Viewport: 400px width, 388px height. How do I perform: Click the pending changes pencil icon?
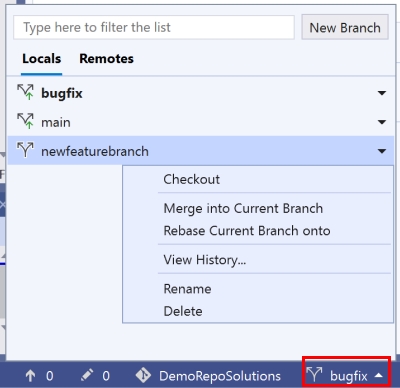(87, 375)
